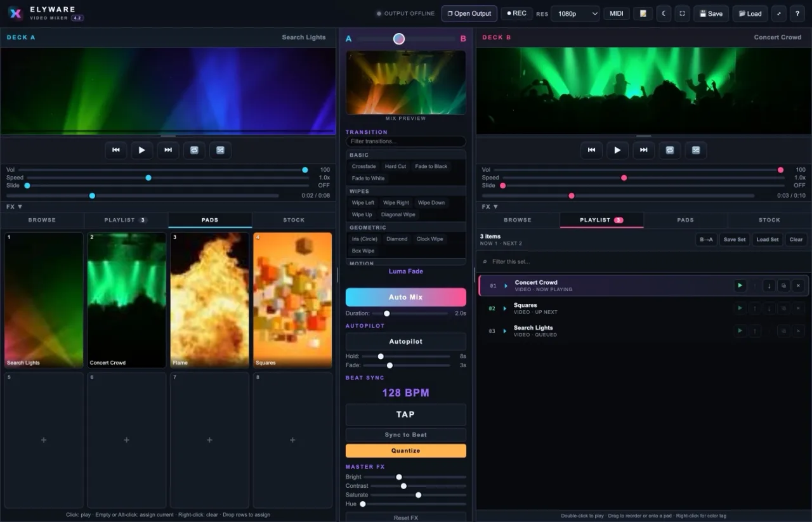This screenshot has height=522, width=812.
Task: Skip to next track on Deck A
Action: 168,150
